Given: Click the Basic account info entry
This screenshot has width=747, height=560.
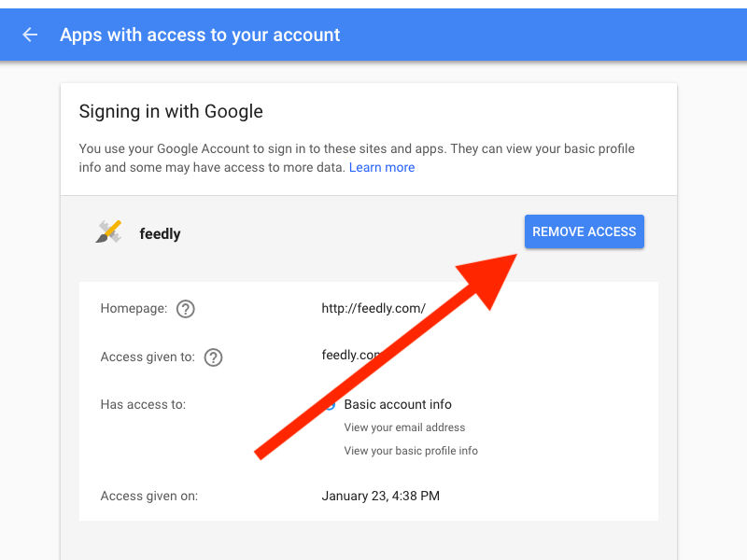Looking at the screenshot, I should tap(398, 404).
